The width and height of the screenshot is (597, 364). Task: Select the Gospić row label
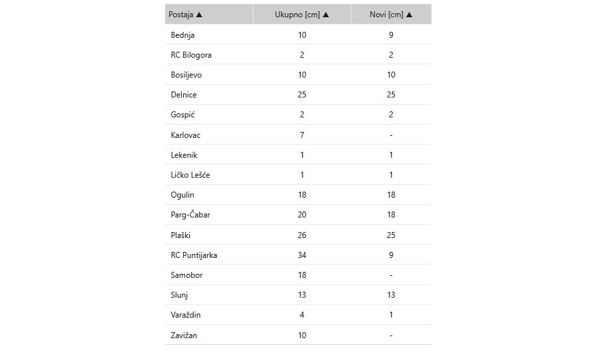pos(182,115)
